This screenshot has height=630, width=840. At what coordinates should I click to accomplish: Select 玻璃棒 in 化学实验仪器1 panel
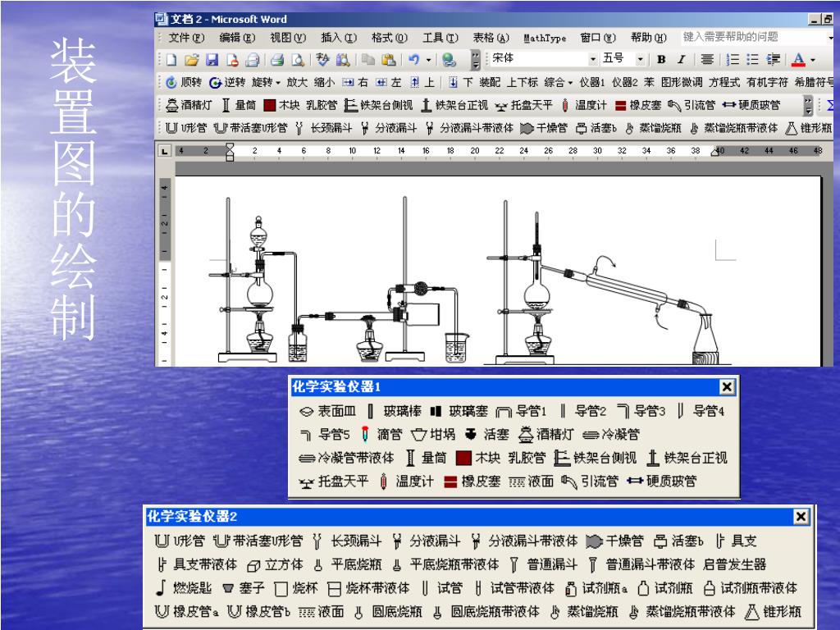coord(394,411)
